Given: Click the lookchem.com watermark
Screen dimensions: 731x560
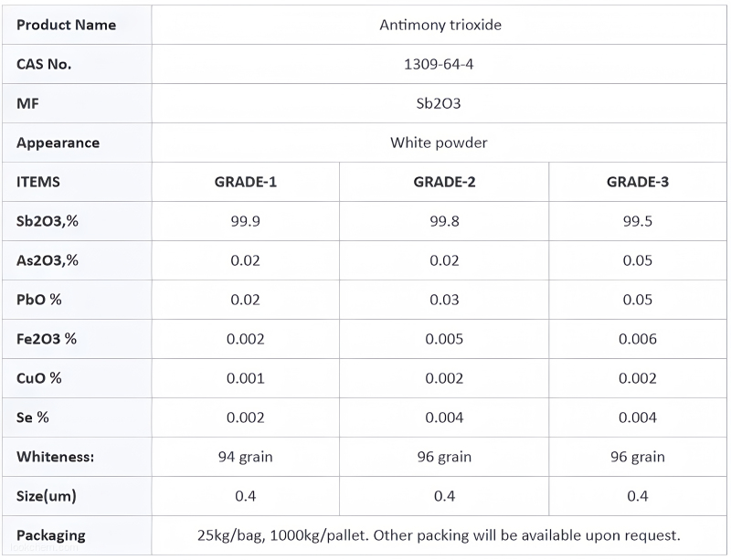Looking at the screenshot, I should click(44, 547).
